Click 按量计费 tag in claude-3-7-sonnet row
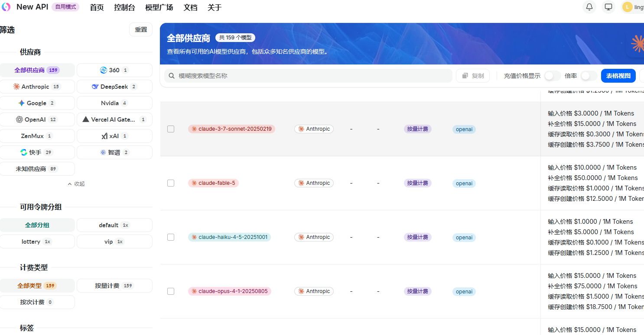 pyautogui.click(x=418, y=129)
